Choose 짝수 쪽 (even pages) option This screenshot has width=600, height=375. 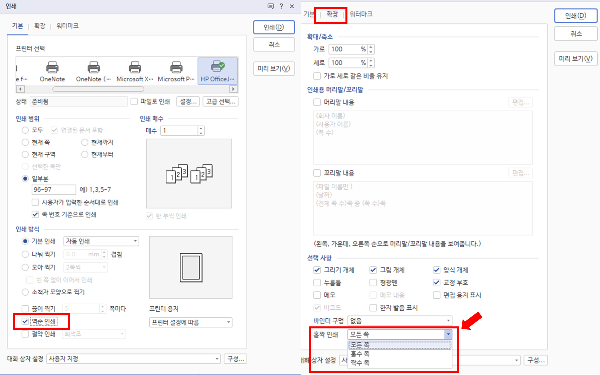(400, 362)
